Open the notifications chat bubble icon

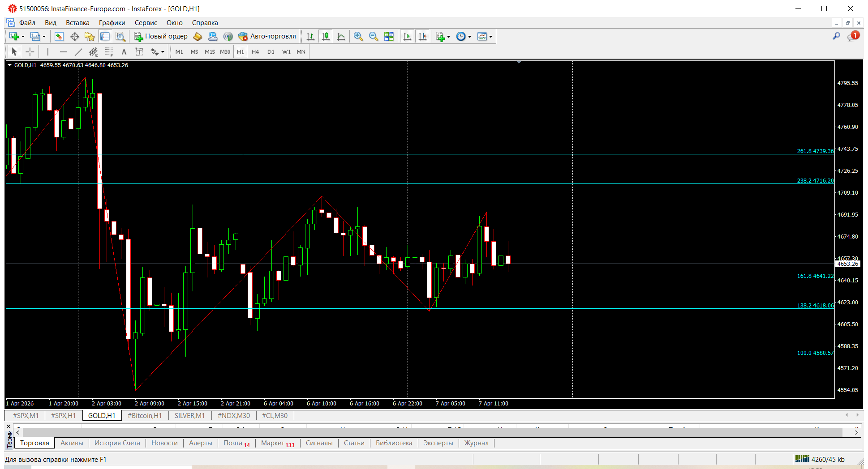pos(852,36)
